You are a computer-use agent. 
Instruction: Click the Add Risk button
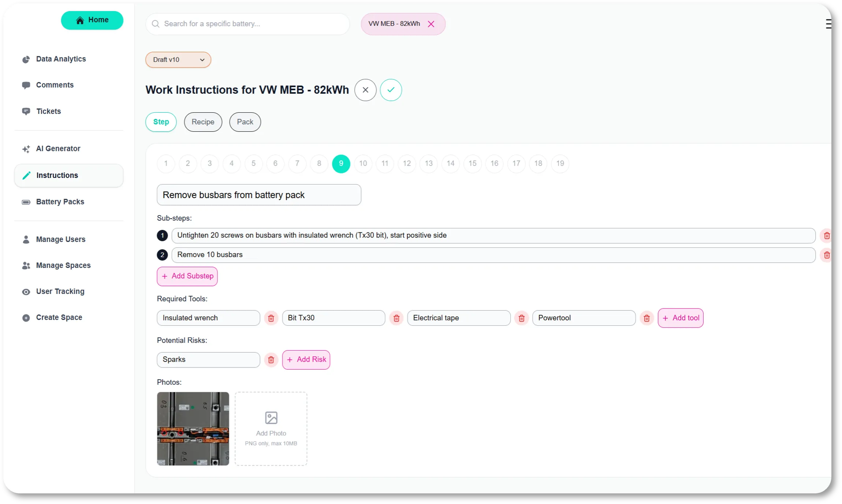[x=306, y=360]
